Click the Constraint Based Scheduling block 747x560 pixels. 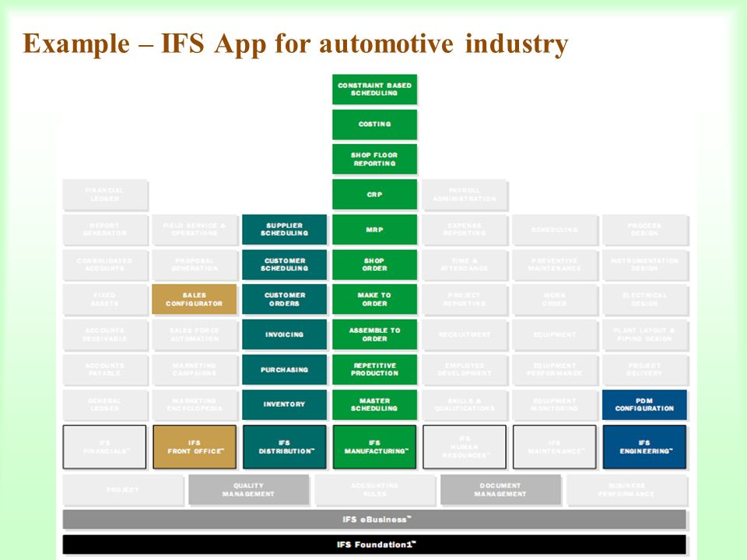pyautogui.click(x=374, y=89)
